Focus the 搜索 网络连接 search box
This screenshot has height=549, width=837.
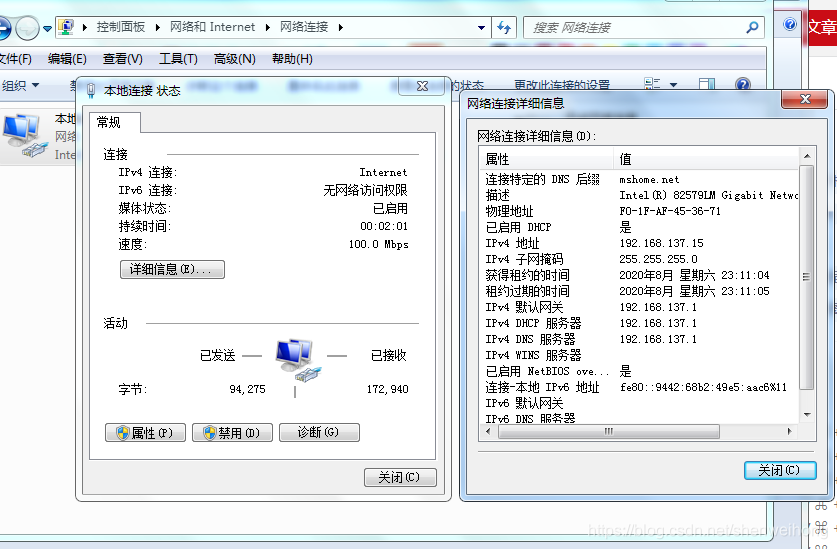635,27
